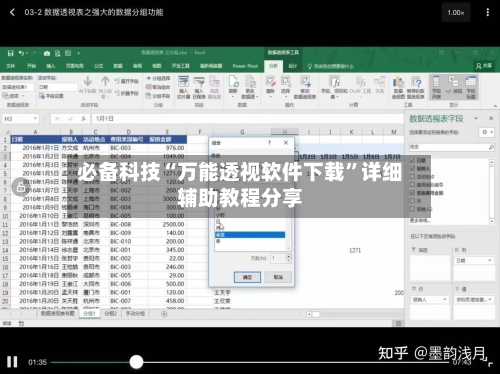Click Expand Field (展开字段) in ribbon
This screenshot has width=500, height=374.
127,81
